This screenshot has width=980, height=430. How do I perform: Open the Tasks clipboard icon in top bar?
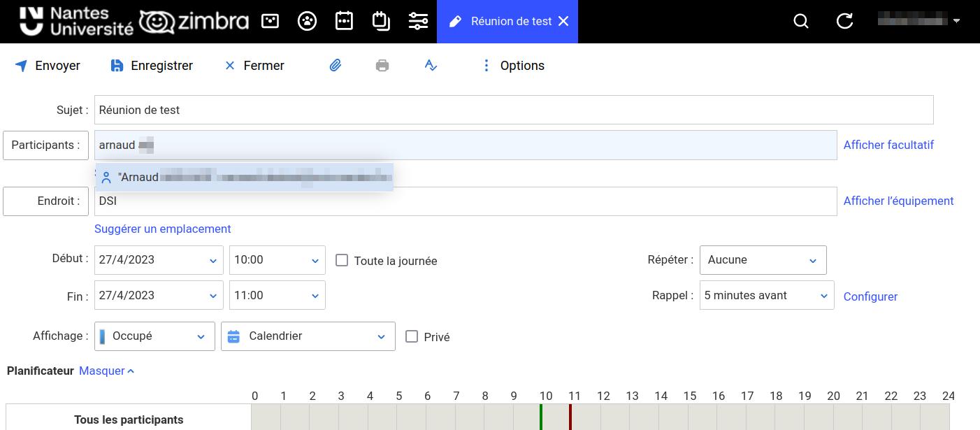[381, 21]
